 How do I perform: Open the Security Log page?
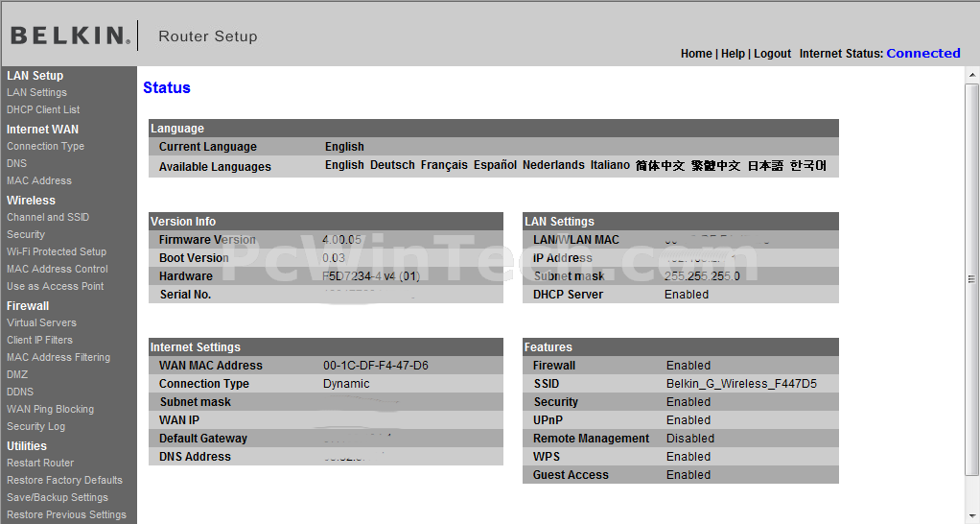(x=35, y=426)
